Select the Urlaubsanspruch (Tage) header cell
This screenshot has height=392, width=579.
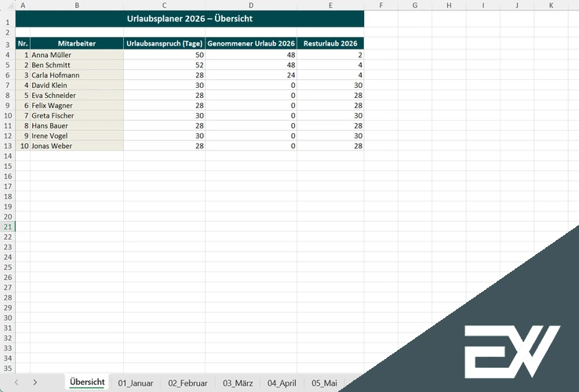coord(164,44)
